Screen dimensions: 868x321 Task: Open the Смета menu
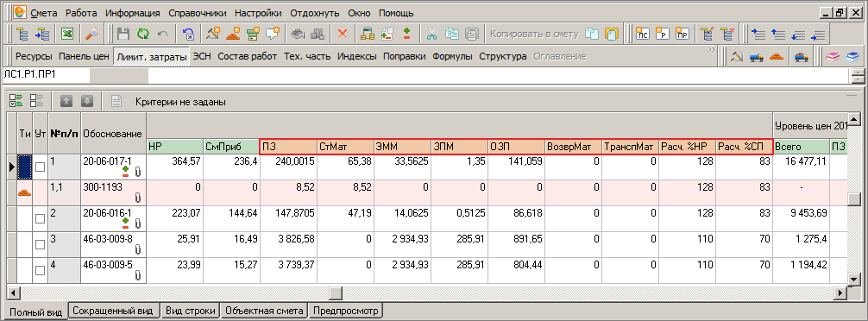point(44,13)
